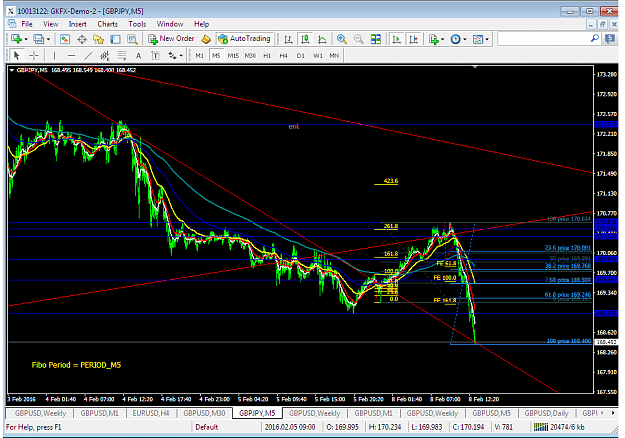Select the Vertical Line tool
The width and height of the screenshot is (625, 438).
[54, 55]
